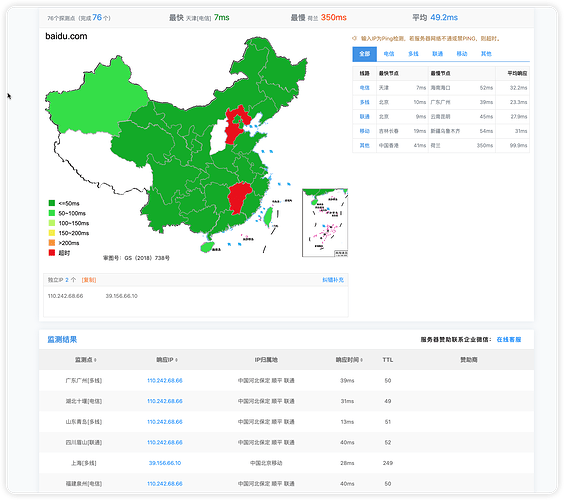Viewport: 564px width, 500px height.
Task: Select the 全部 tab
Action: [x=364, y=54]
